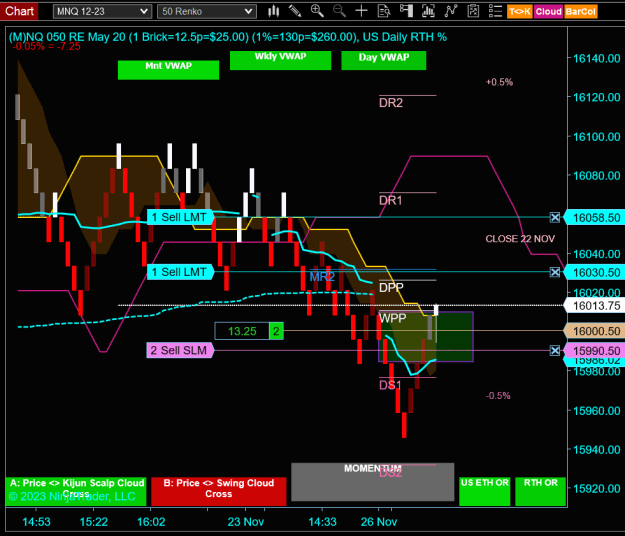
Task: Open the 50 Renko interval dropdown
Action: pos(207,12)
